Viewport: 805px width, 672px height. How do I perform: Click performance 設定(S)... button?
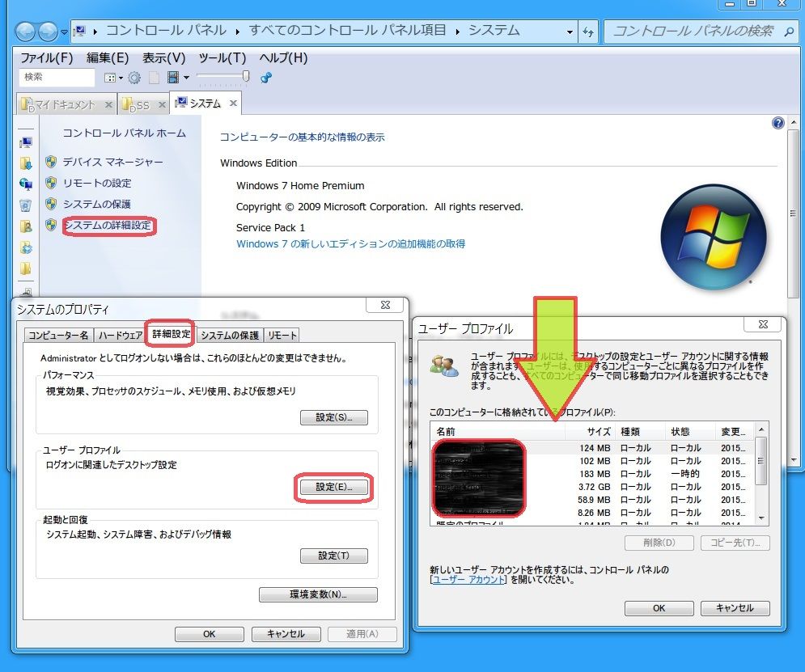click(x=333, y=417)
